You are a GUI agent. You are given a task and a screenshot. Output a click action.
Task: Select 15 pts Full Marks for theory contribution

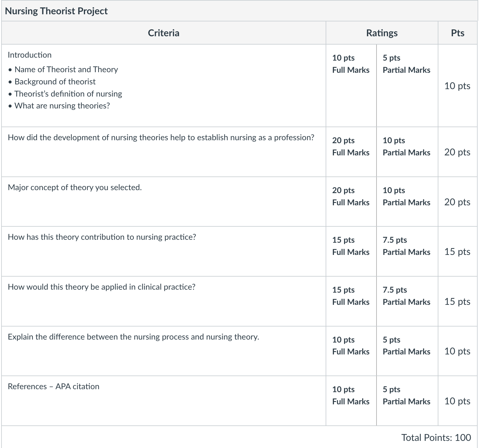(351, 251)
